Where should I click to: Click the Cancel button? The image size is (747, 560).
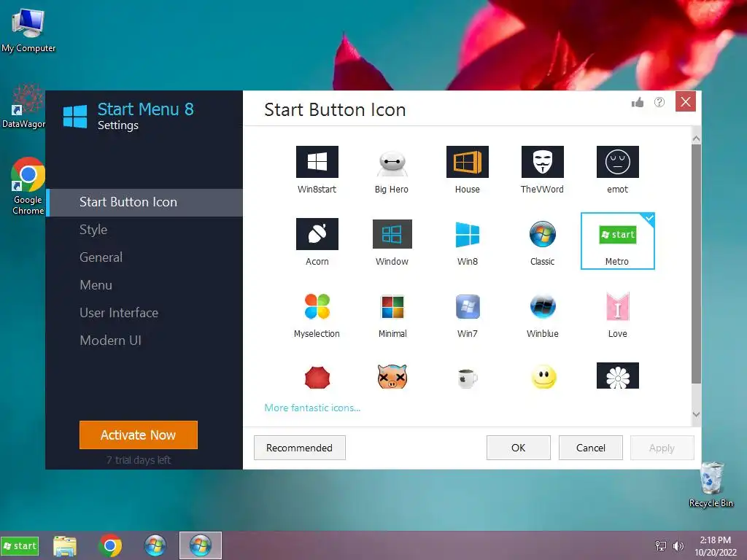point(591,448)
